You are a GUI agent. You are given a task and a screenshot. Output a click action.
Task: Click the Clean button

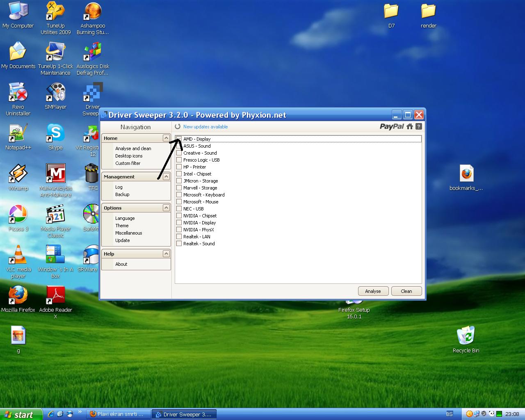tap(406, 291)
